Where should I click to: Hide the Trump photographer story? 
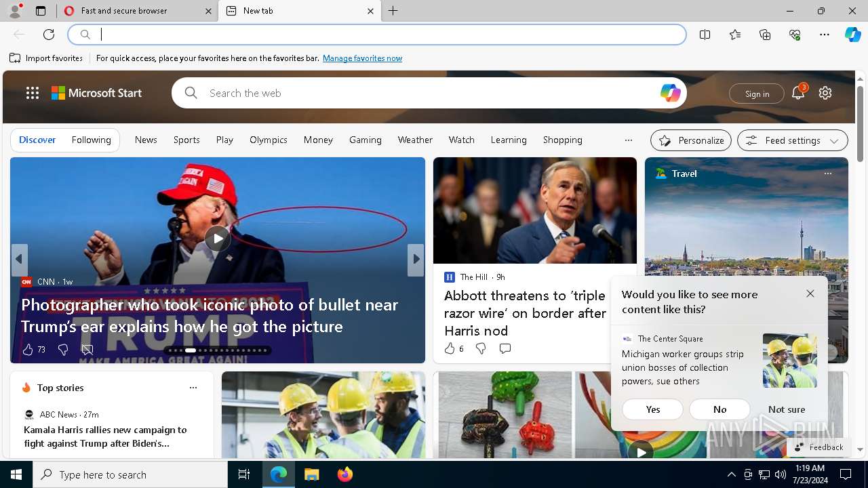(87, 349)
